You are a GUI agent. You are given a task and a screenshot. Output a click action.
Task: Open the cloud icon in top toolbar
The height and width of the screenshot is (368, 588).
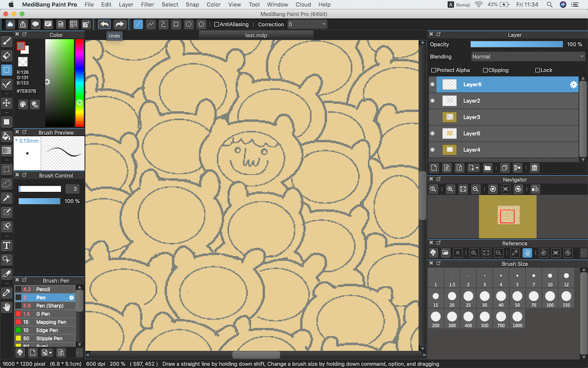click(x=10, y=24)
